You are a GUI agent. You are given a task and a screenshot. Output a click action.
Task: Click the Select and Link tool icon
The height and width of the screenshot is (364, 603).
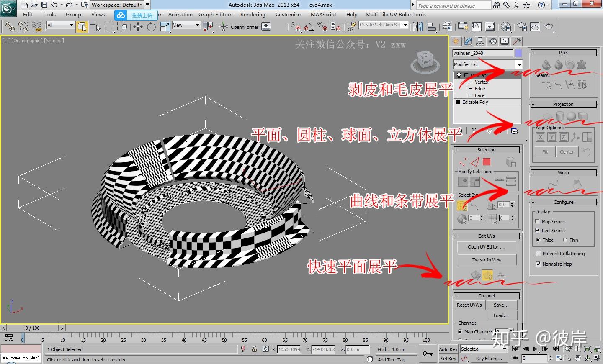tap(10, 27)
